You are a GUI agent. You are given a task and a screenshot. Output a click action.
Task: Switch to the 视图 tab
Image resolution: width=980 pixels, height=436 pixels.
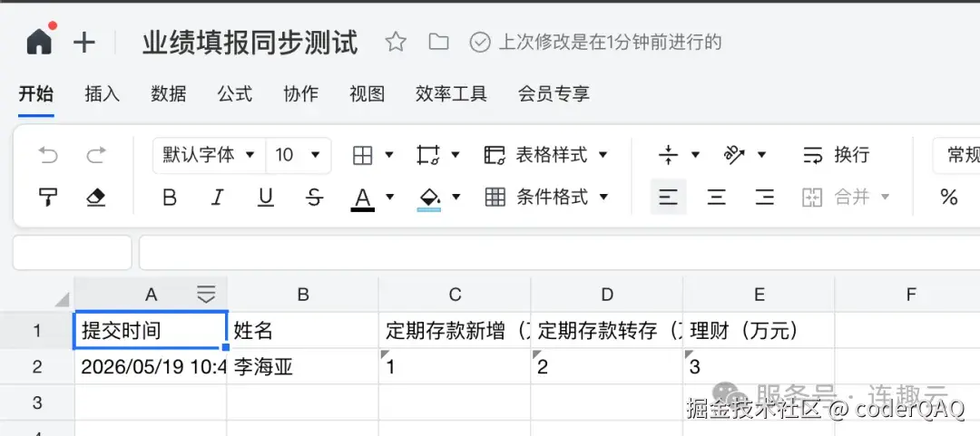click(367, 94)
